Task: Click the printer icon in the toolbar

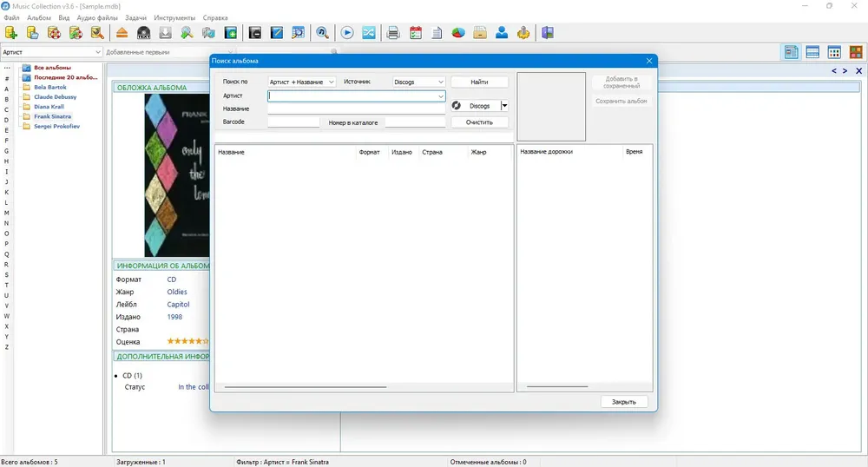Action: (393, 33)
